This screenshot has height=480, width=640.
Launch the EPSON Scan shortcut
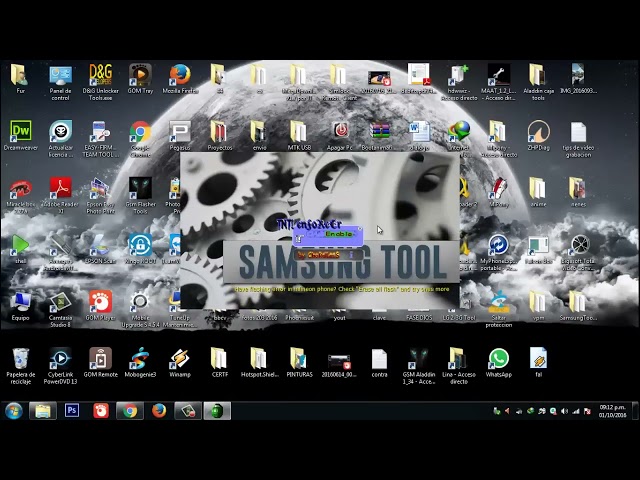click(100, 248)
